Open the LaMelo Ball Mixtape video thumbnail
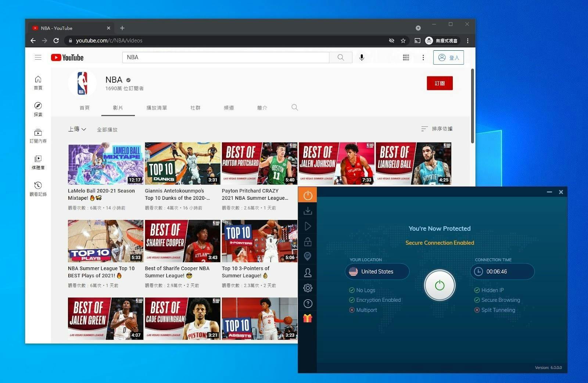This screenshot has width=588, height=383. coord(105,164)
